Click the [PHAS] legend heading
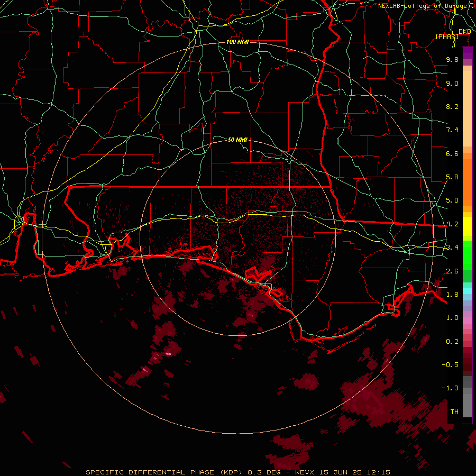Image resolution: width=476 pixels, height=476 pixels. coord(447,36)
